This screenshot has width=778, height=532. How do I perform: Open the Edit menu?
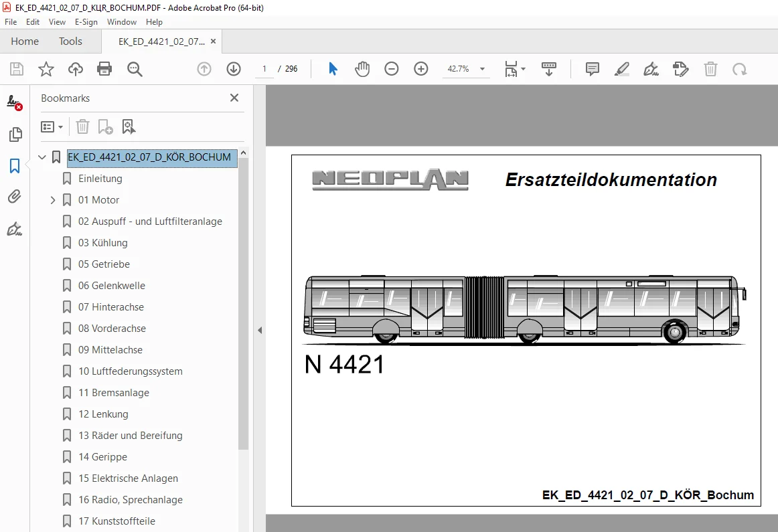point(33,22)
